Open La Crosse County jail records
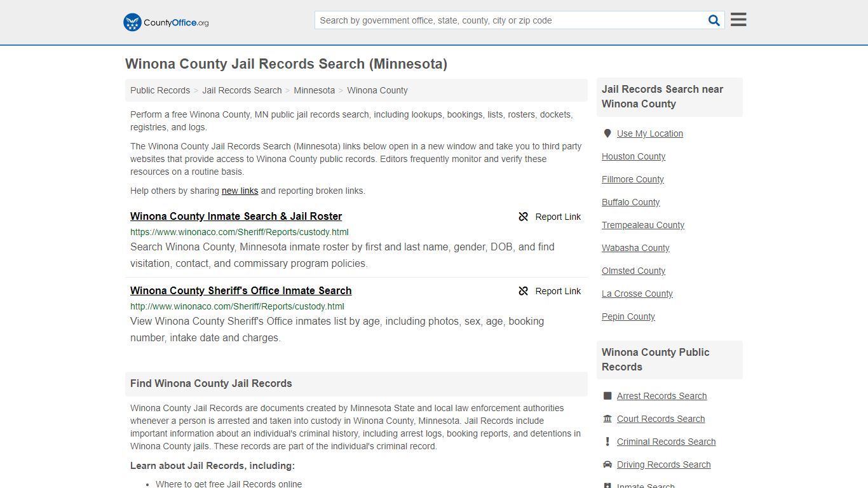868x488 pixels. [x=637, y=294]
